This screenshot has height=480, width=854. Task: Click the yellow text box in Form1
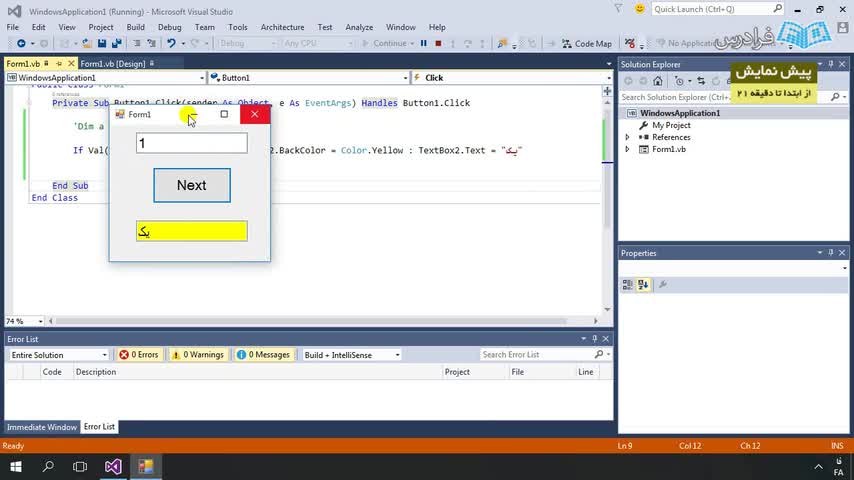point(192,231)
